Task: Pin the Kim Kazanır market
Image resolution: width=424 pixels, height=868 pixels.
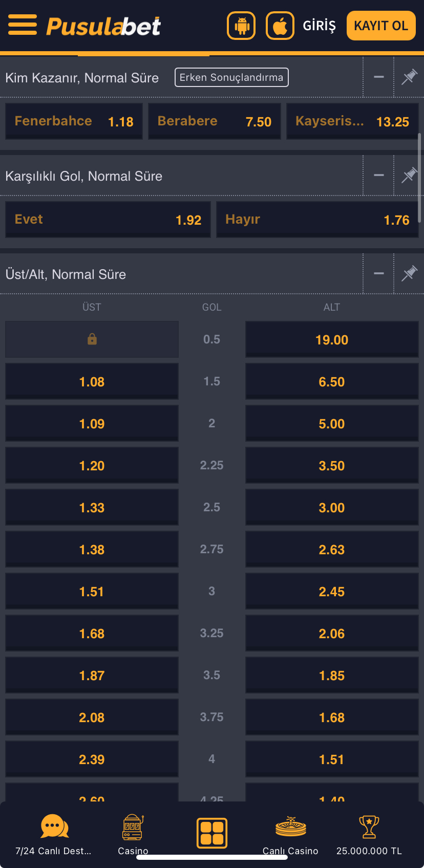Action: (x=409, y=77)
